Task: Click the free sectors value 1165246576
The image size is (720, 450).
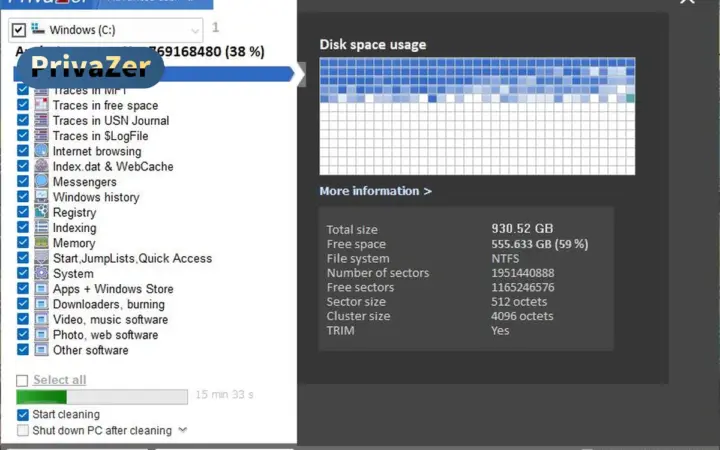Action: click(x=523, y=287)
